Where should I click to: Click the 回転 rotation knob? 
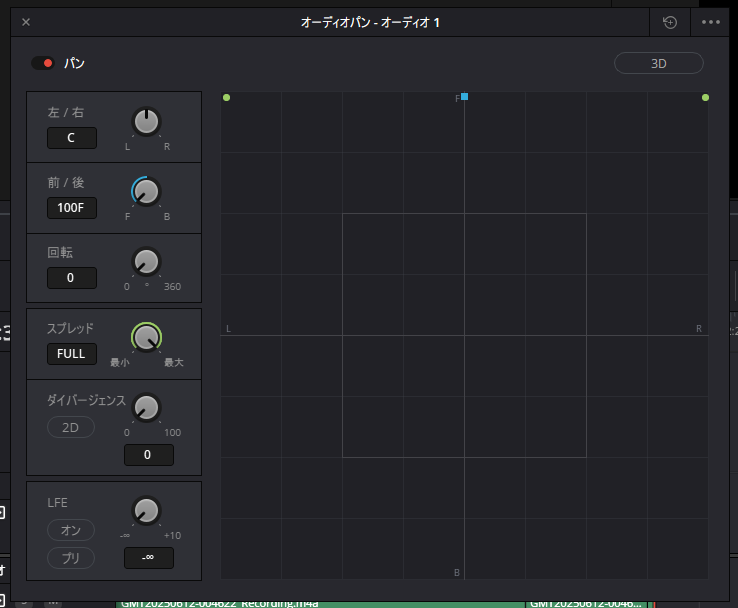click(x=146, y=262)
